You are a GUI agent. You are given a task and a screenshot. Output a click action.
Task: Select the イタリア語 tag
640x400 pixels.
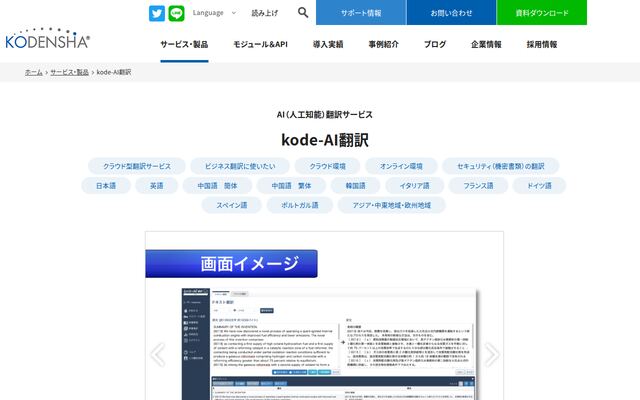(415, 186)
